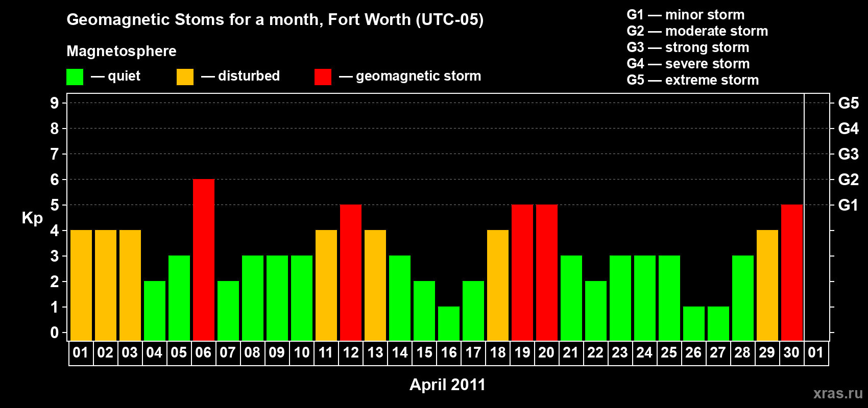
Task: Click the G2 label on the right axis
Action: [x=848, y=180]
